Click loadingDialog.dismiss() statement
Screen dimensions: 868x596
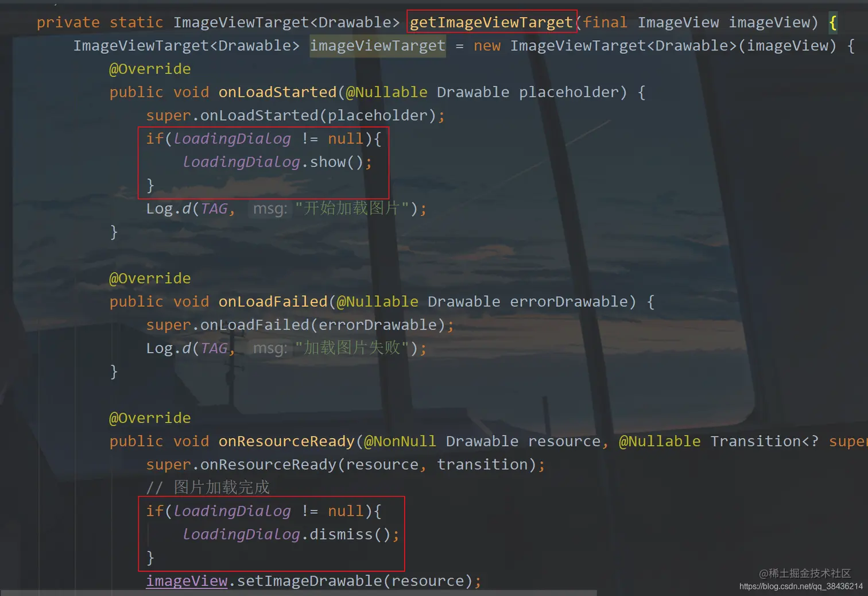point(291,535)
